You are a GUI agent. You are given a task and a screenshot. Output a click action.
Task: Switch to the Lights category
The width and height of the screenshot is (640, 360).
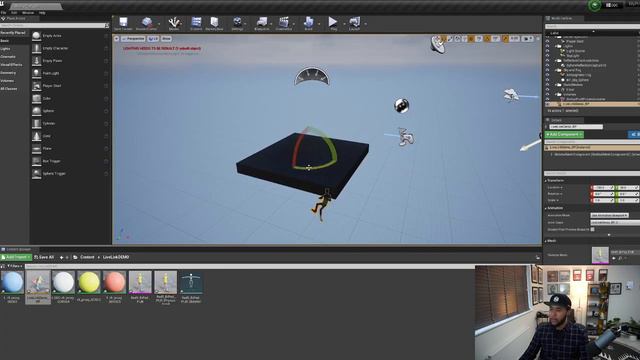click(14, 49)
